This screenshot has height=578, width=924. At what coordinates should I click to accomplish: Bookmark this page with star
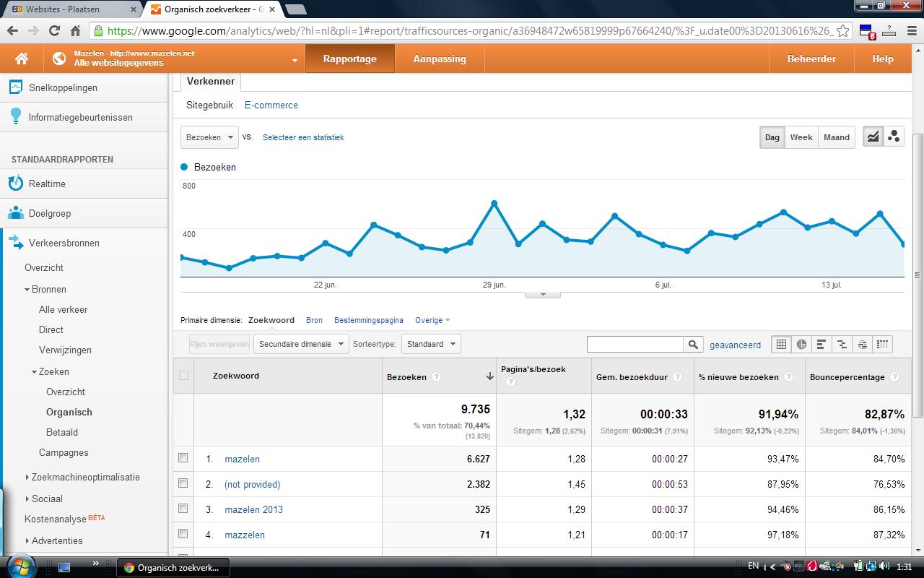[842, 30]
